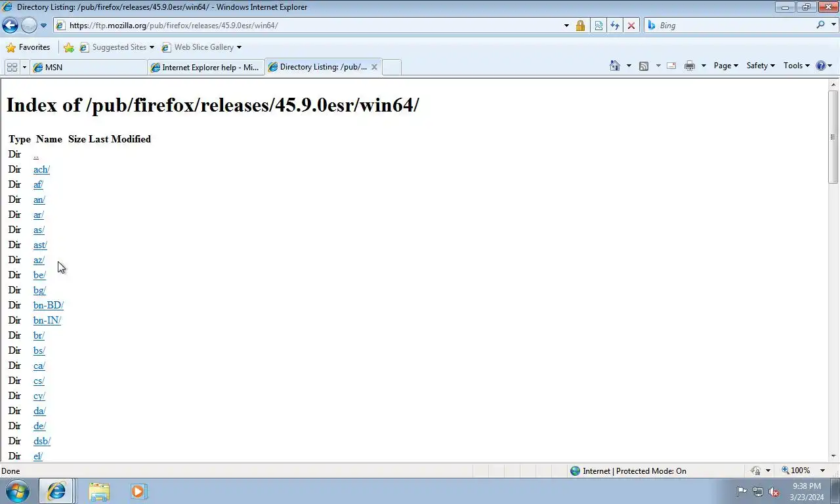Open the bn-IN/ directory link
The width and height of the screenshot is (840, 504).
click(x=47, y=320)
